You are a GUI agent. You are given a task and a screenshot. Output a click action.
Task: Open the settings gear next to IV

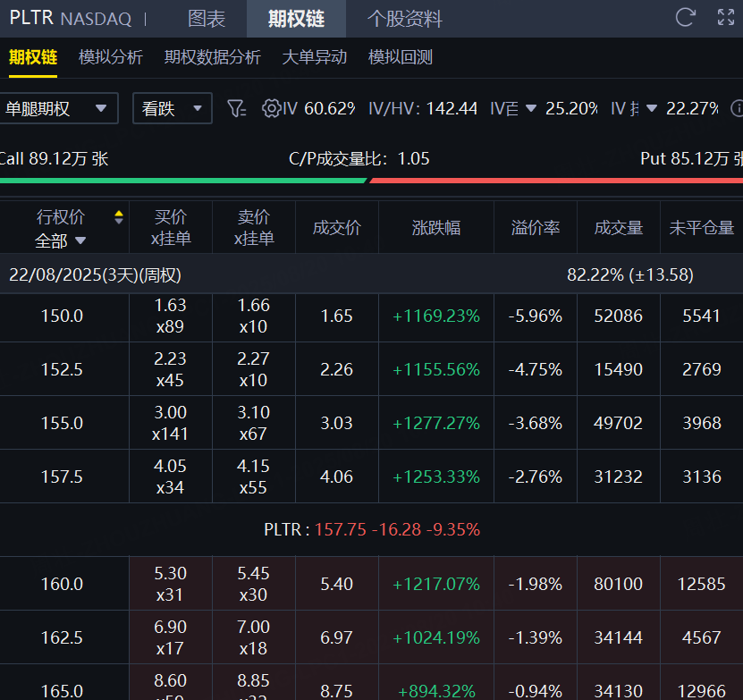point(271,108)
